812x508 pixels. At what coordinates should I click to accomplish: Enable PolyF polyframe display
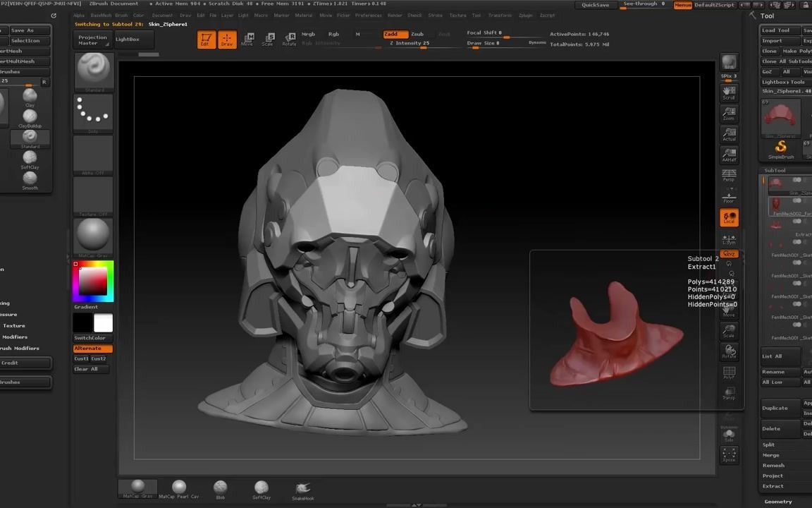click(730, 372)
